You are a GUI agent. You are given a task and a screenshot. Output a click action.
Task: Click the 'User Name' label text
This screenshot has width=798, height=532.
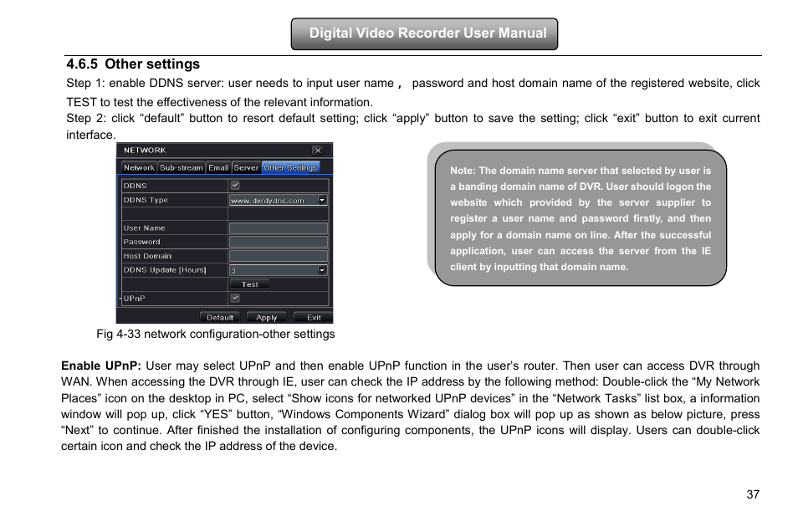[x=144, y=228]
